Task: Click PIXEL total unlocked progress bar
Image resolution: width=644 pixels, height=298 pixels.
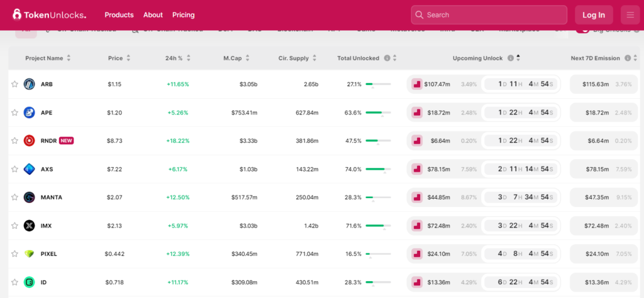Action: click(x=378, y=254)
